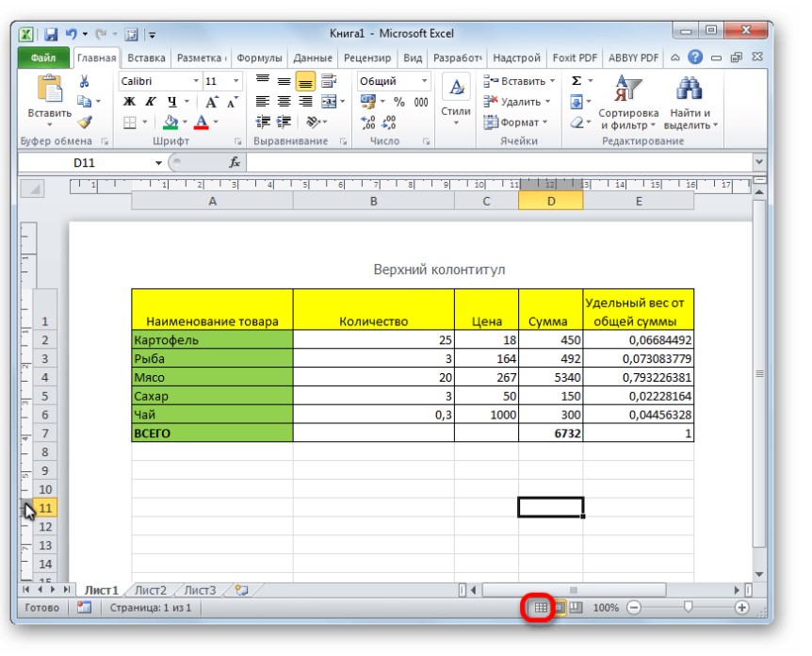Select the Format Painter brush icon
812x656 pixels.
click(x=85, y=123)
